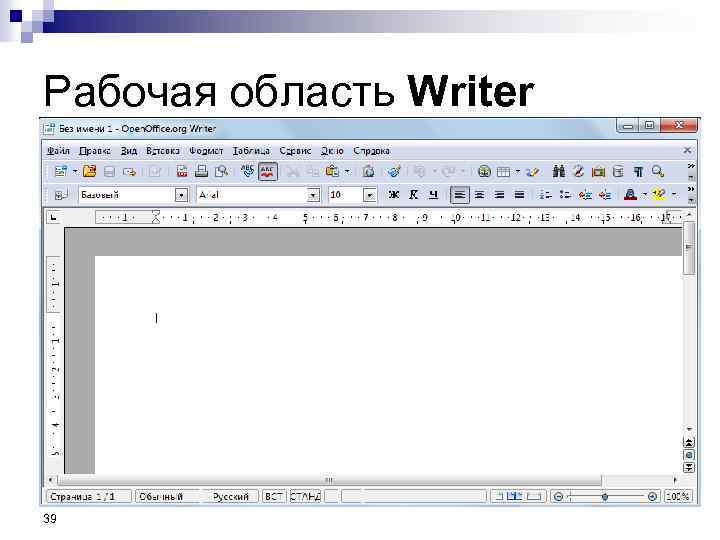Image resolution: width=720 pixels, height=540 pixels.
Task: Align text left
Action: (459, 195)
